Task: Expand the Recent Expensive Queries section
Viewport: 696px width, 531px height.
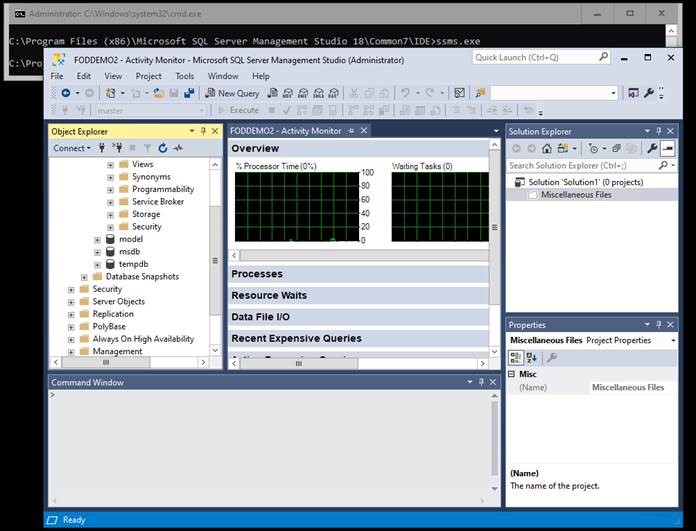Action: pyautogui.click(x=358, y=338)
